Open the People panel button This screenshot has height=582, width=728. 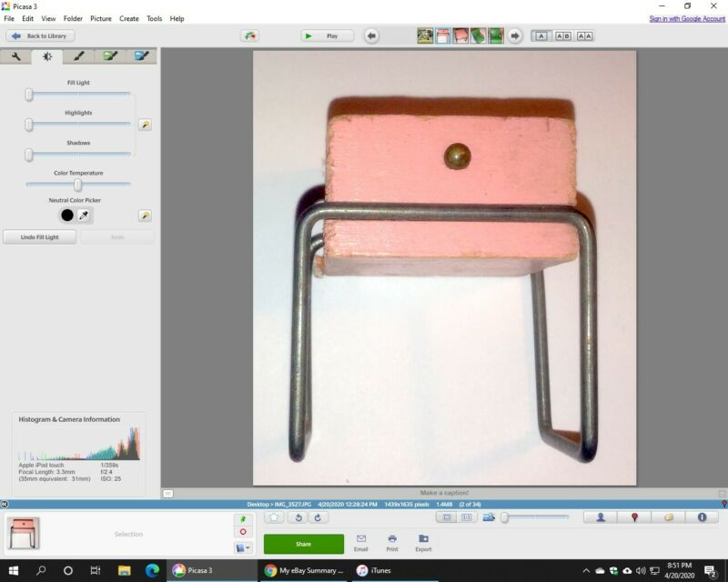point(601,517)
